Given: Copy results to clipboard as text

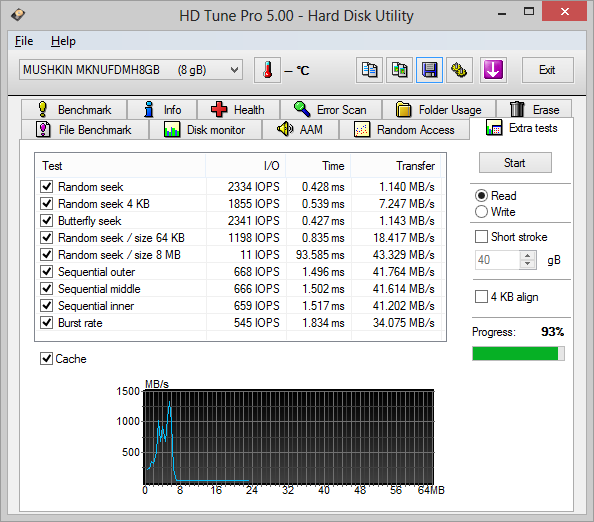Looking at the screenshot, I should (369, 70).
